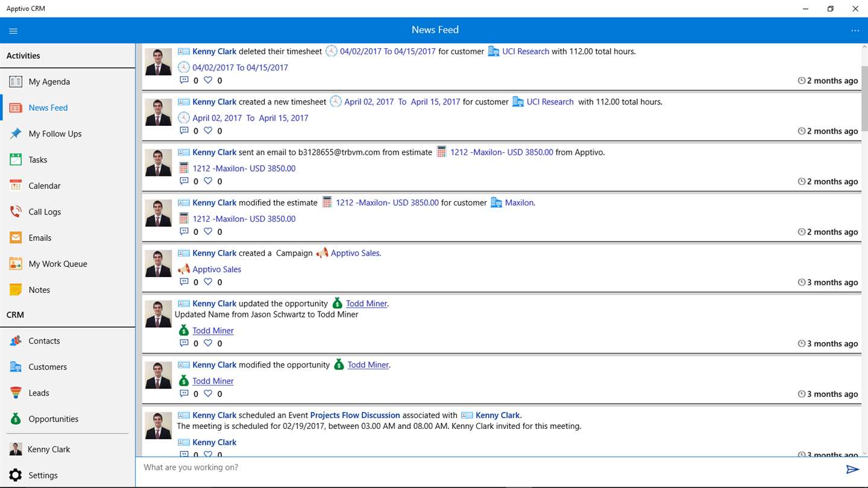Screen dimensions: 868x488
Task: Open Emails from the sidebar
Action: point(40,238)
